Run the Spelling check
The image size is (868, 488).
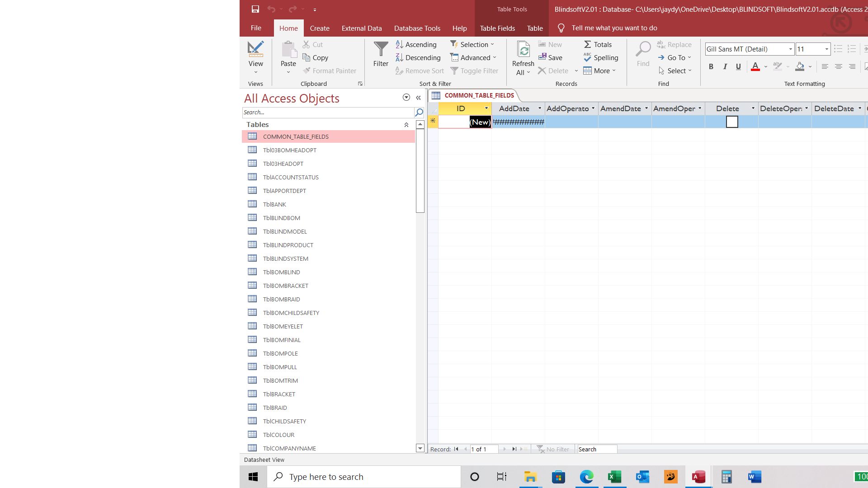point(601,57)
